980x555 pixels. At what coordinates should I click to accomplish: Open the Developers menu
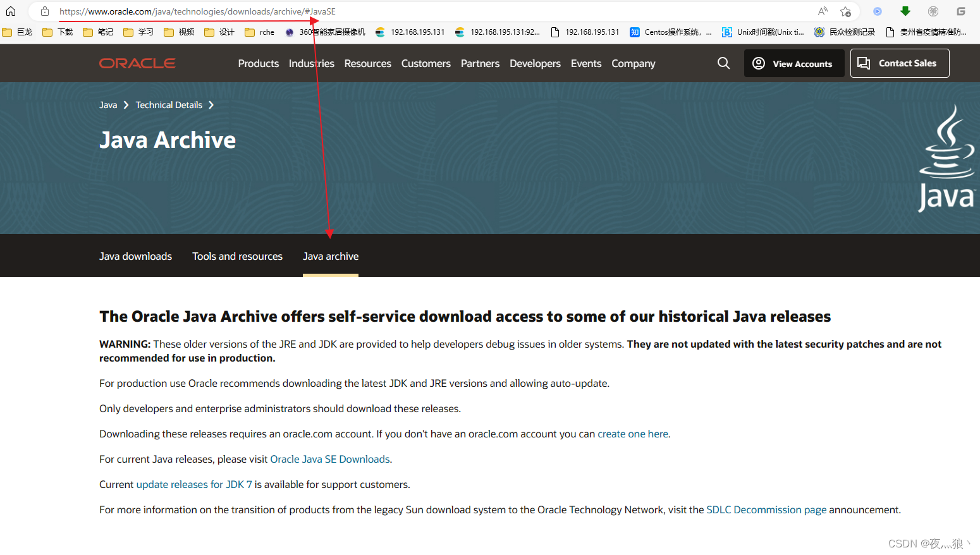point(536,63)
